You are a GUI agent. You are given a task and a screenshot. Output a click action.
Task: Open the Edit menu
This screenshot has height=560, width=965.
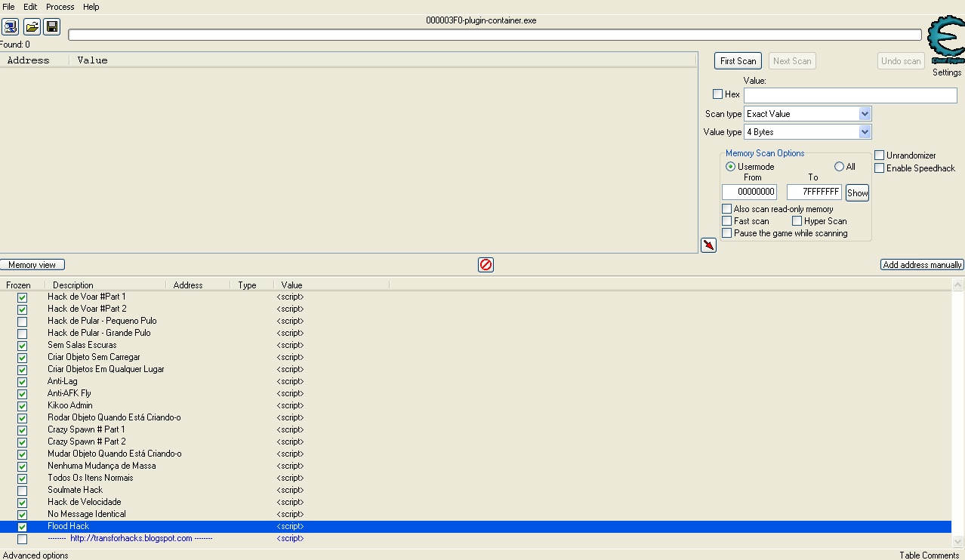pos(30,7)
